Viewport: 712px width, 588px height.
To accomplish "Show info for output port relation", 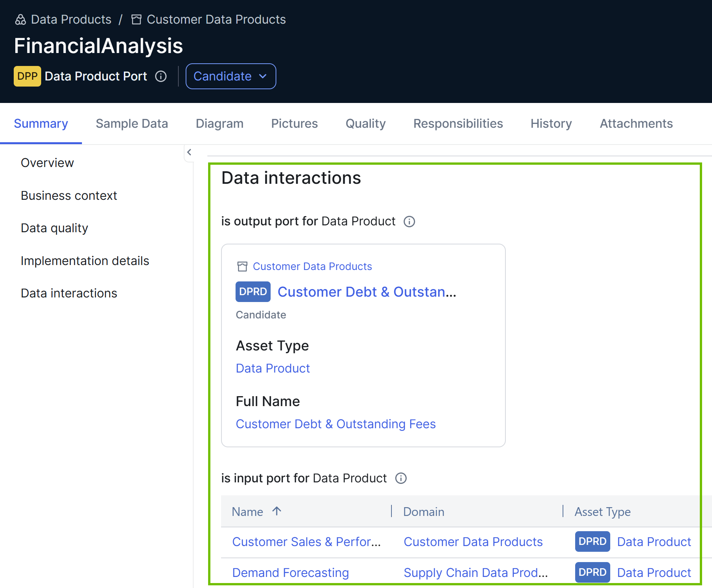I will 409,222.
